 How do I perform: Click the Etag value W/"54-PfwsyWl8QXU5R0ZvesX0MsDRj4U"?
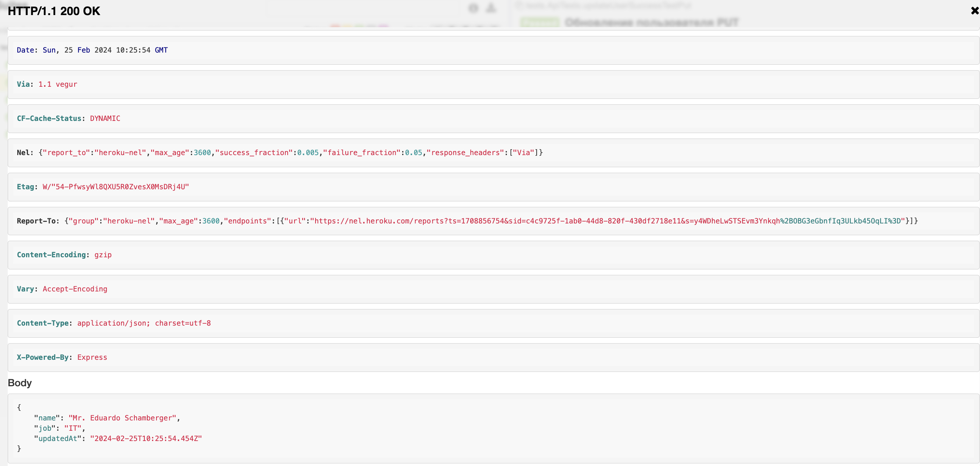click(x=116, y=187)
